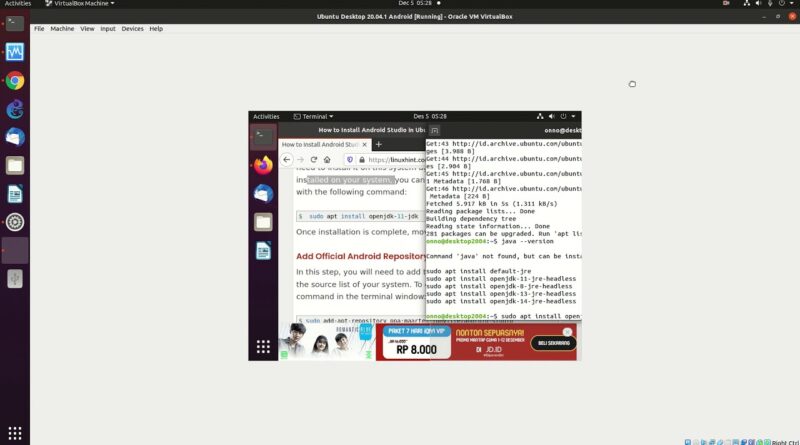Close the JD.ID banner ad
Image resolution: width=800 pixels, height=445 pixels.
pos(567,332)
